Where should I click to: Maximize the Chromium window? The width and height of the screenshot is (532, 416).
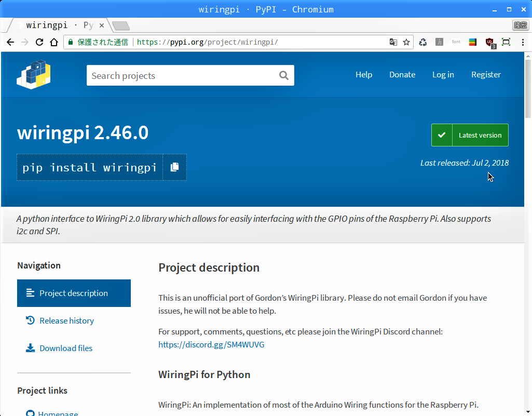(509, 9)
